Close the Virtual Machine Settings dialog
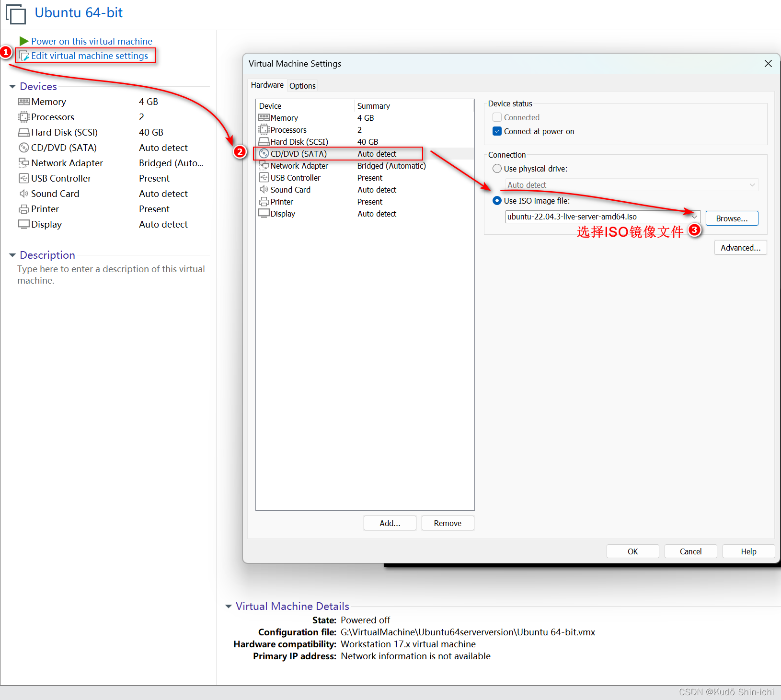 coord(768,64)
